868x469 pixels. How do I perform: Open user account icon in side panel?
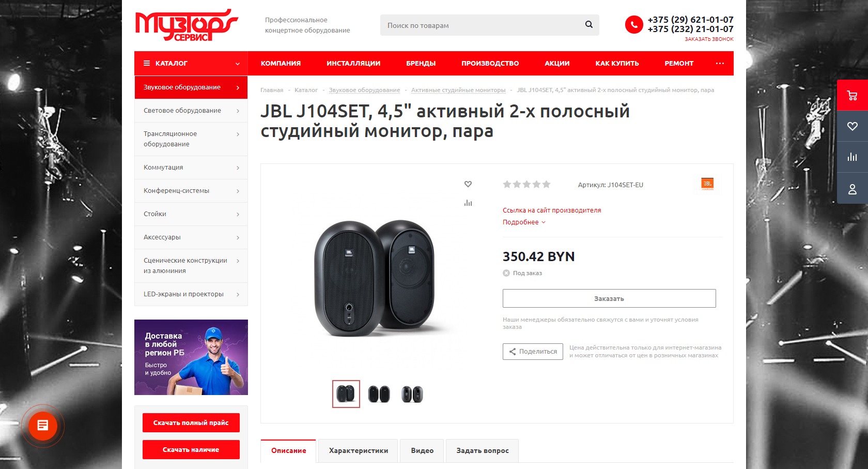click(x=853, y=189)
